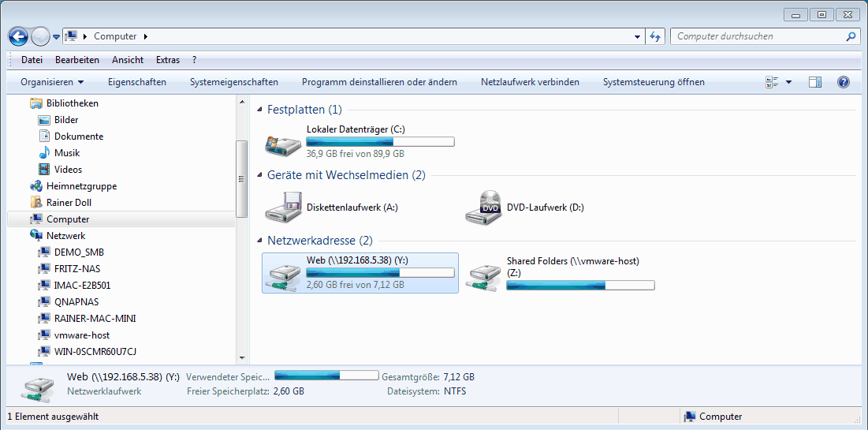868x430 pixels.
Task: Select the DEMO_SMB network computer
Action: click(79, 252)
